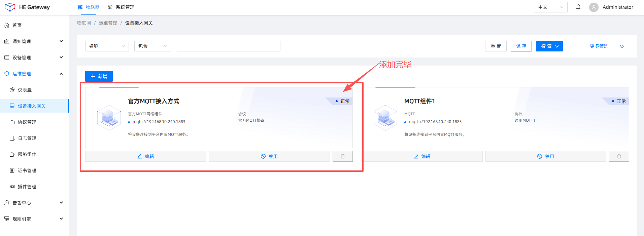The width and height of the screenshot is (644, 236).
Task: Click the 运维管理 sidebar icon
Action: click(7, 74)
